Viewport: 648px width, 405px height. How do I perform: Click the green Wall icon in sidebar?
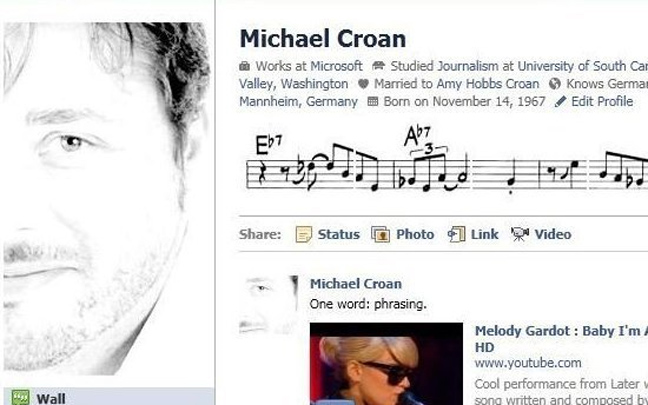(20, 398)
